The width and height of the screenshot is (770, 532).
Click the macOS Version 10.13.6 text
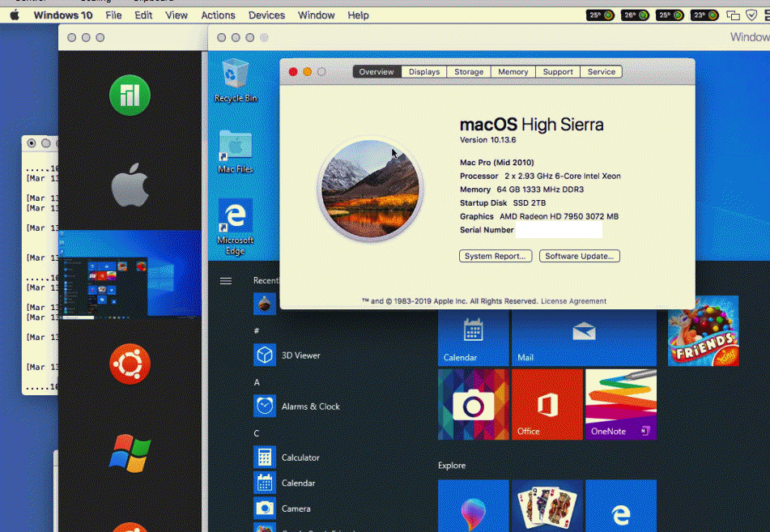pos(487,140)
